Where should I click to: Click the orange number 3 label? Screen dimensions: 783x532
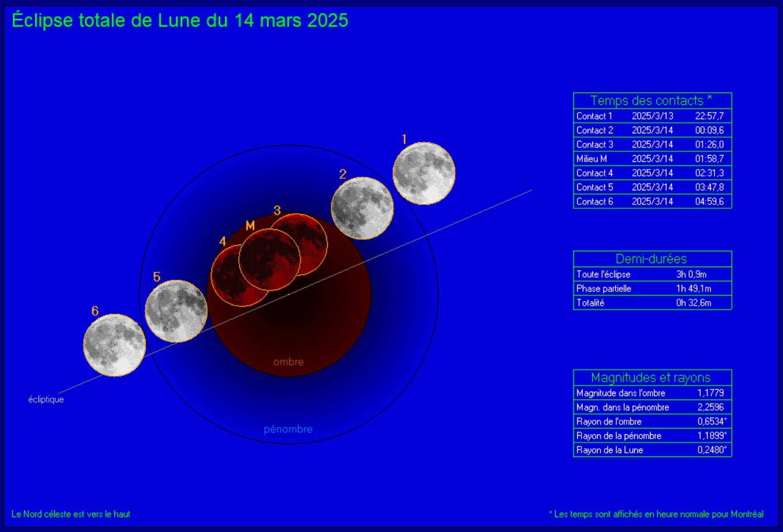point(277,210)
